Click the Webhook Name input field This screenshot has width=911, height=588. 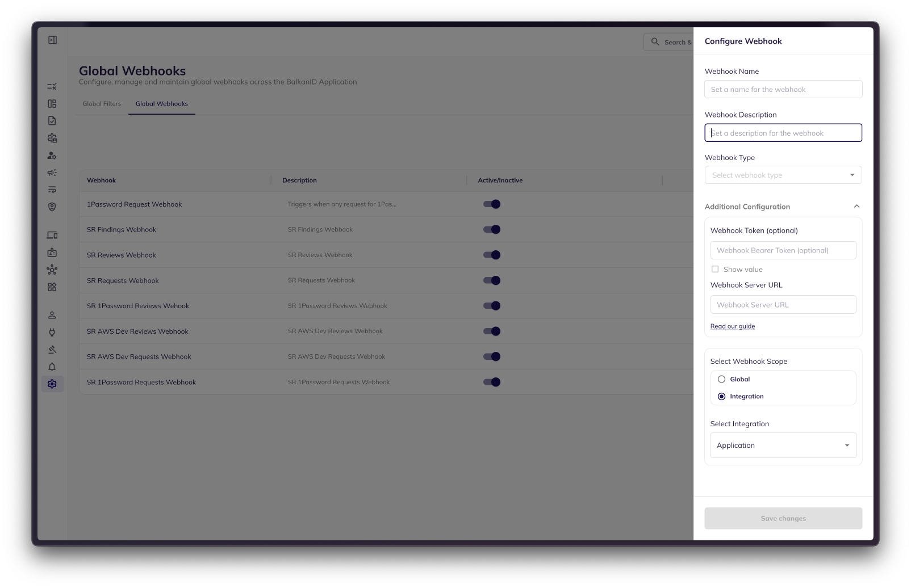click(x=783, y=90)
